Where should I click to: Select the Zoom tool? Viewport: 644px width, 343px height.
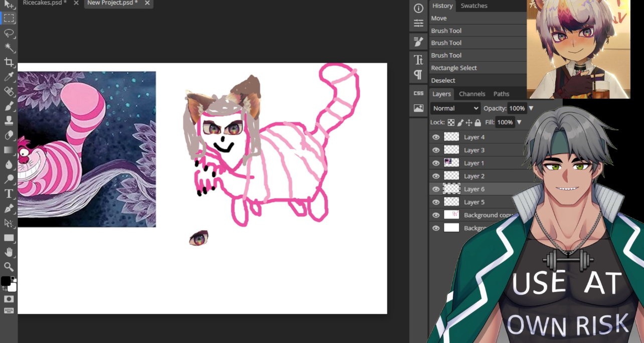point(9,266)
